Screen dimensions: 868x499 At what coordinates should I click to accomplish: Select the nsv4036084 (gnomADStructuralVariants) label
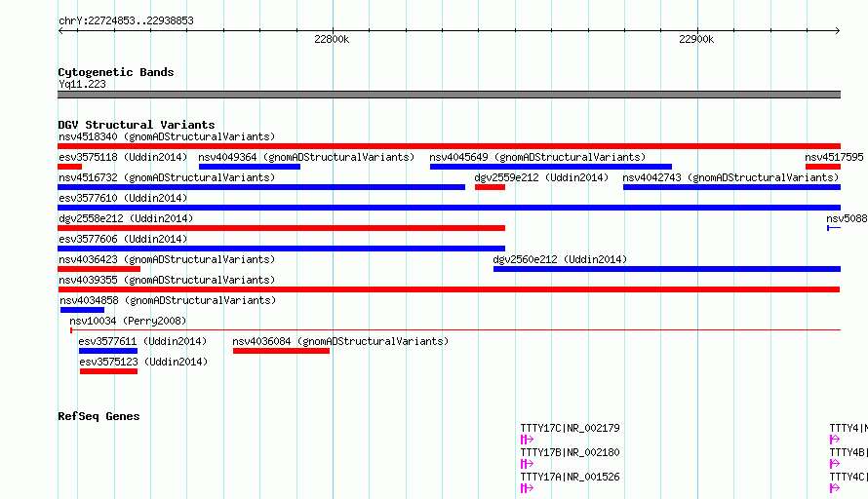[x=340, y=341]
